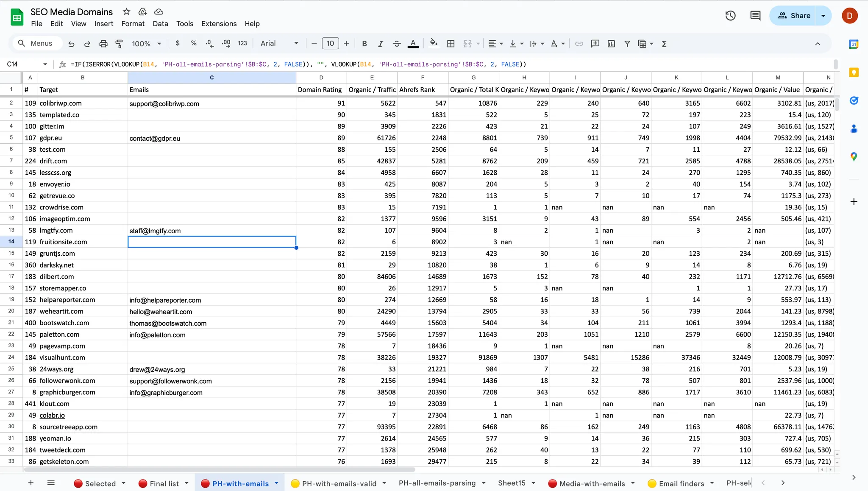Open number format 123 menu
This screenshot has width=868, height=491.
coord(242,43)
